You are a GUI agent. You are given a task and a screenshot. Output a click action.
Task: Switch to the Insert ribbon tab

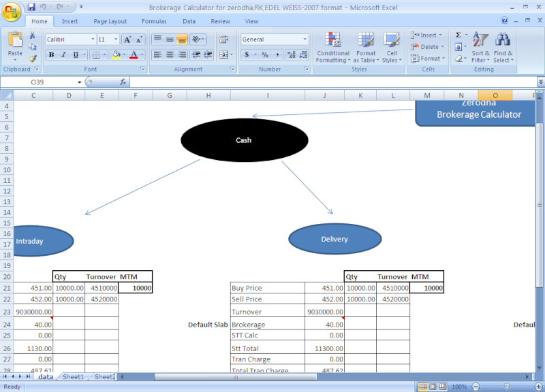click(69, 21)
